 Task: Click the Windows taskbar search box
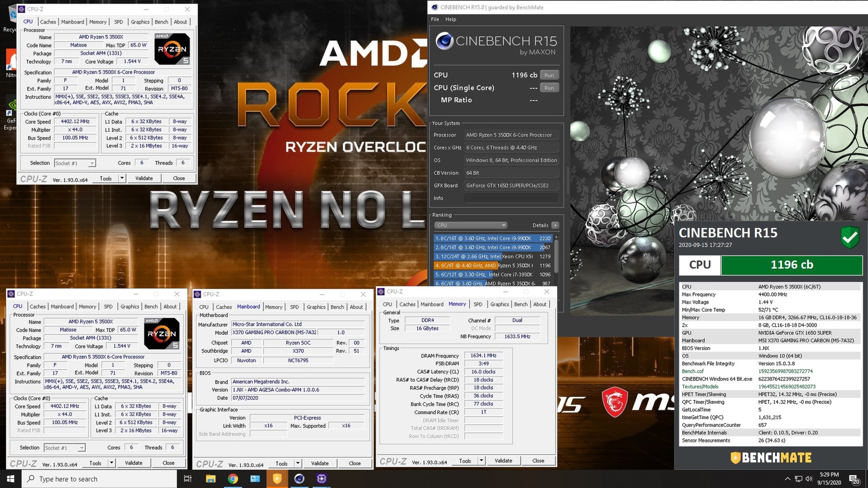point(99,479)
